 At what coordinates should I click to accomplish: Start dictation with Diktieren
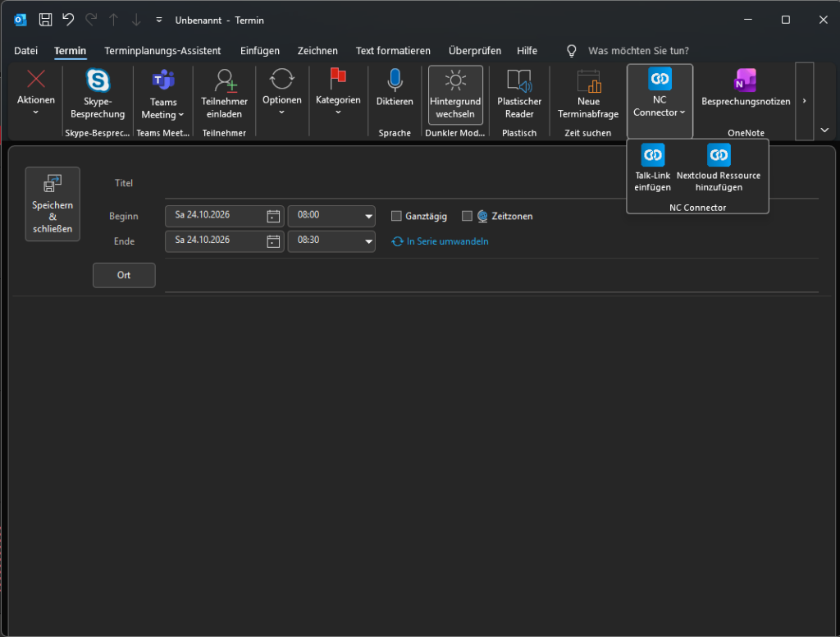pyautogui.click(x=395, y=89)
